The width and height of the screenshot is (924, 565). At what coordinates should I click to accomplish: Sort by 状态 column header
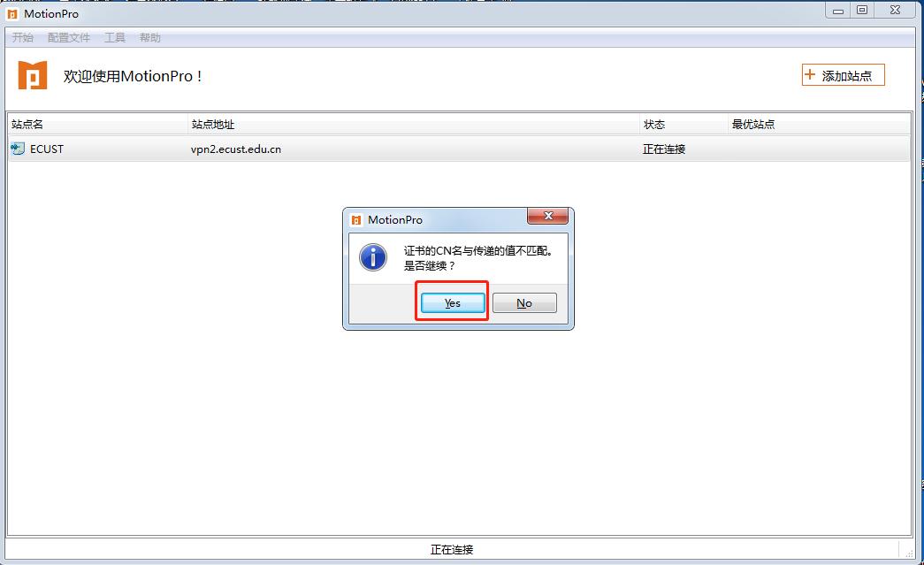click(683, 125)
